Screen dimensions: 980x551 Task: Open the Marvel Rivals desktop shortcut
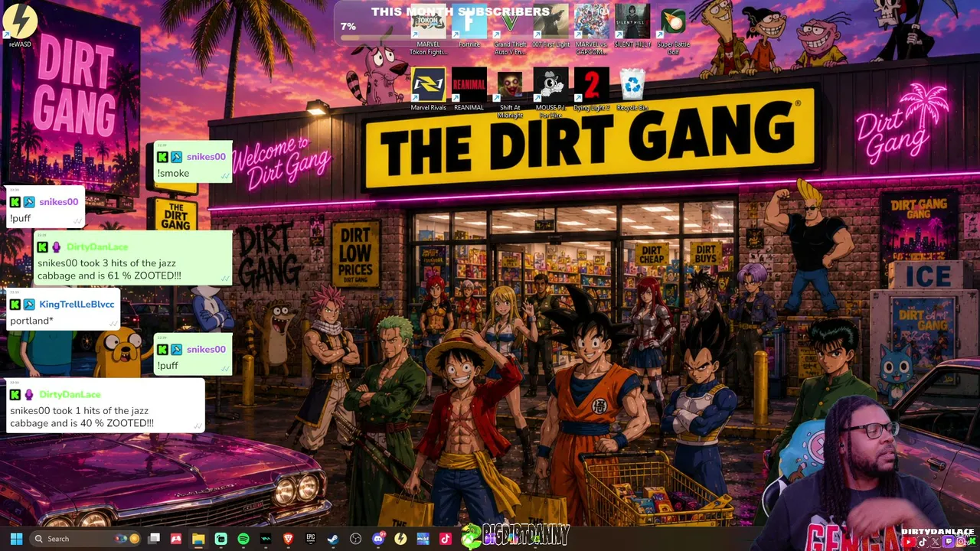pos(429,90)
